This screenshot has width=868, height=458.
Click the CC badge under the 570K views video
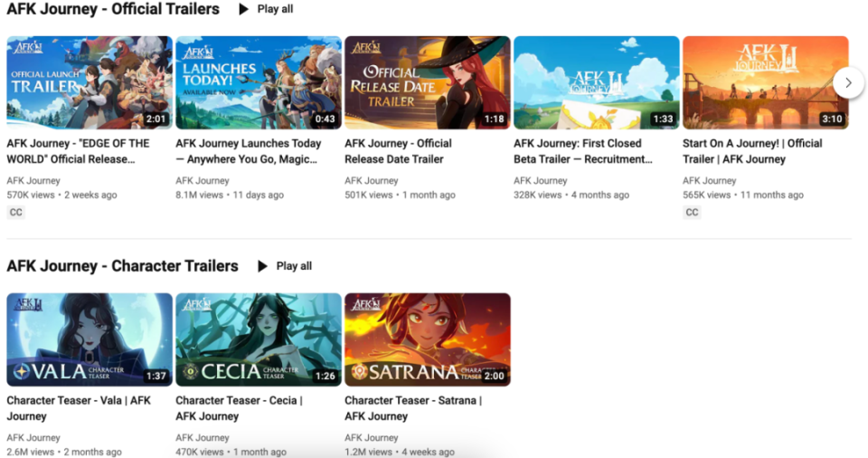pyautogui.click(x=16, y=213)
